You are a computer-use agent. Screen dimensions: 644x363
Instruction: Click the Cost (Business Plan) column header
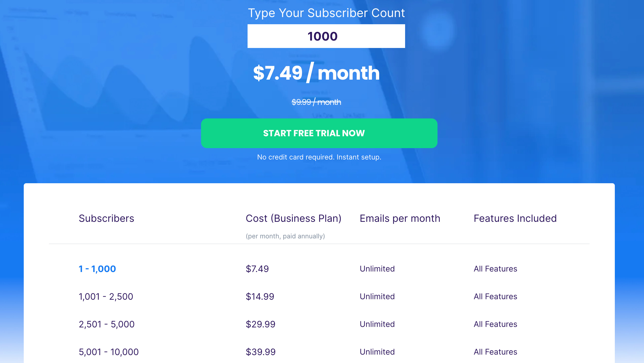[x=294, y=218]
